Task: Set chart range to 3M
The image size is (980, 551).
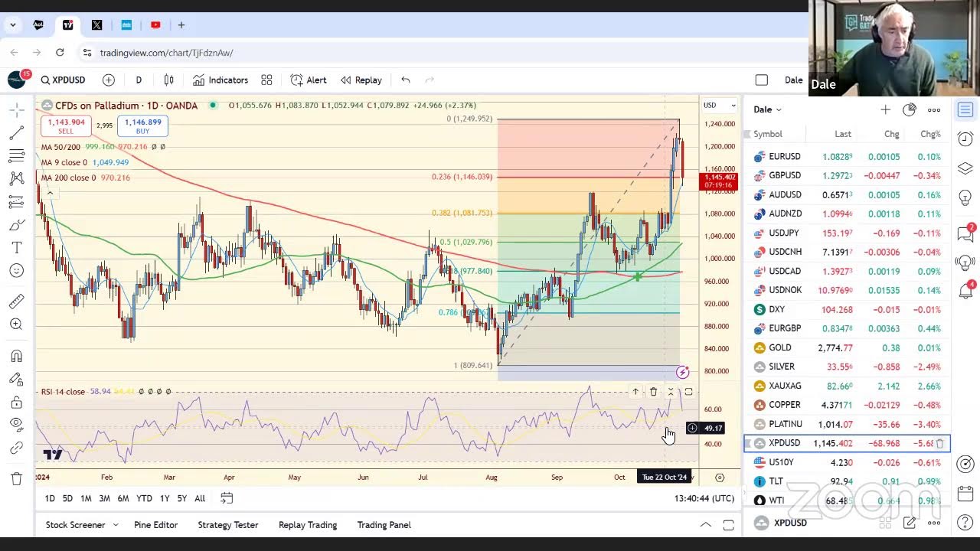Action: 104,498
